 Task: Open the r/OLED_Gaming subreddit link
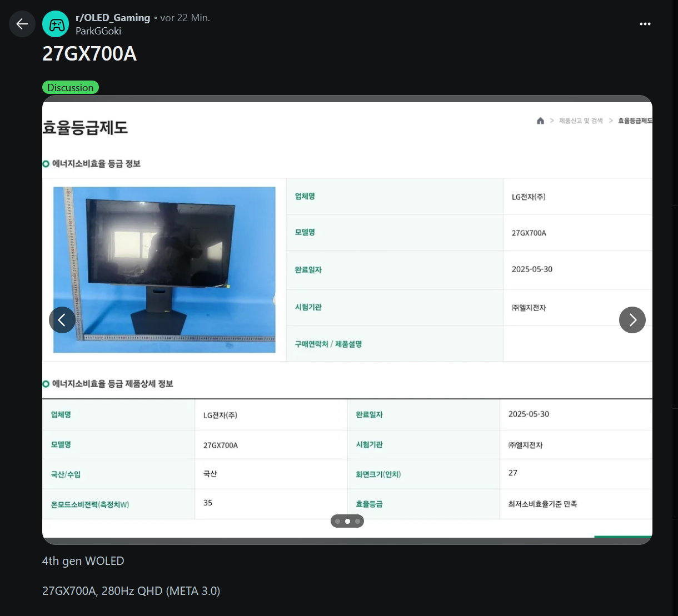click(x=113, y=17)
